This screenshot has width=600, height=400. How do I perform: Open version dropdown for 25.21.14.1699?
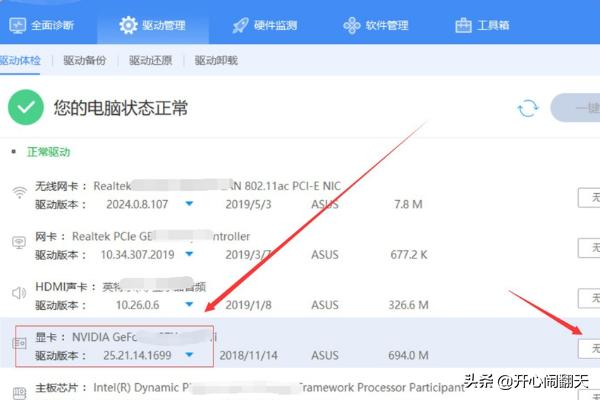tap(189, 355)
